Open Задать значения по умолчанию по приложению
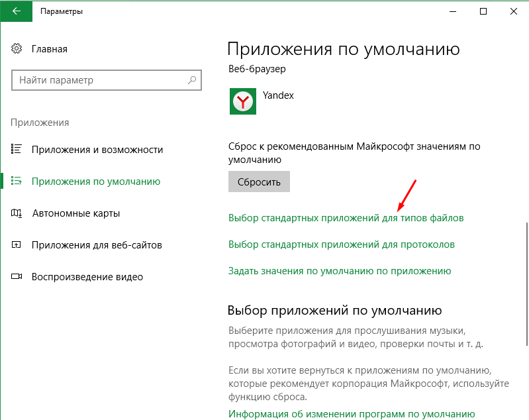529x420 pixels. tap(340, 271)
